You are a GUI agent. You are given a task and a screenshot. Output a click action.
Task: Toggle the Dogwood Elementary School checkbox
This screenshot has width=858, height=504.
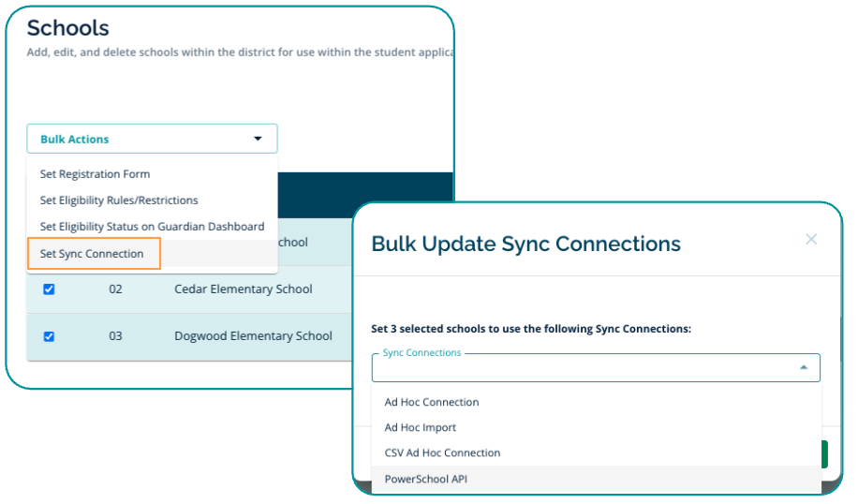tap(50, 336)
